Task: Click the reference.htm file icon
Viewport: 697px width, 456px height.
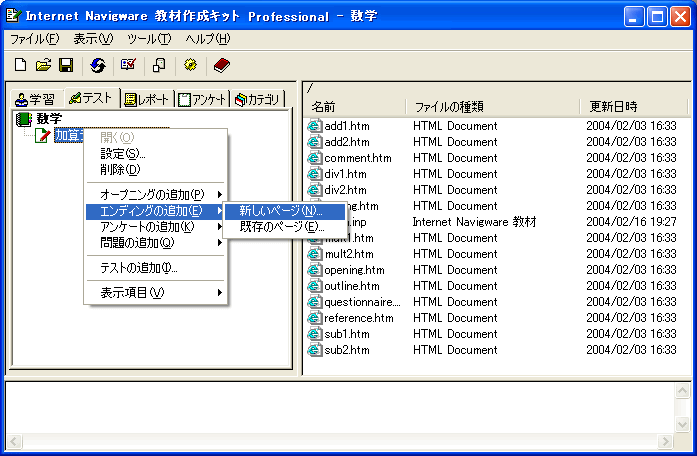Action: [x=314, y=318]
